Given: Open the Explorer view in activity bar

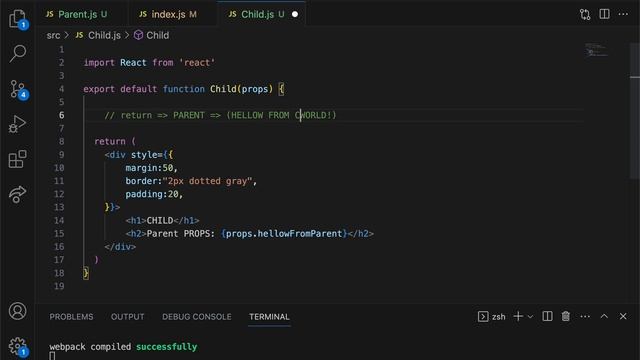Looking at the screenshot, I should [x=18, y=18].
